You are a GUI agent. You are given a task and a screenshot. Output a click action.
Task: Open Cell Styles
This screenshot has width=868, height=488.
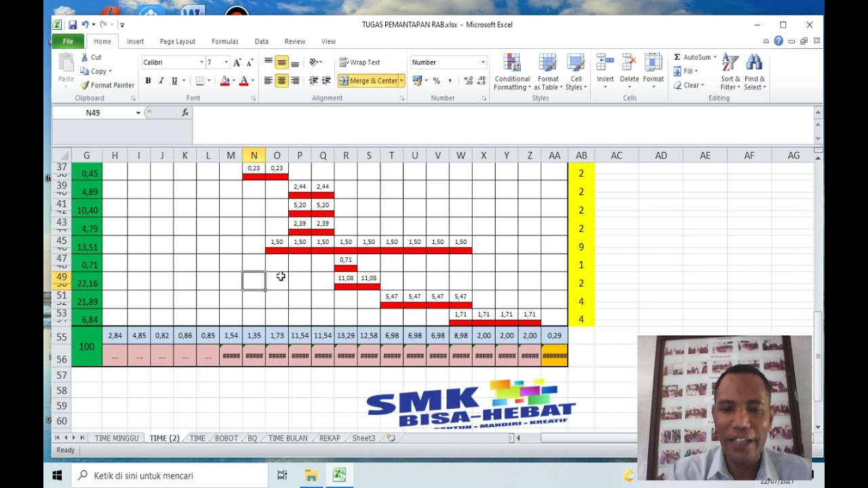[x=576, y=73]
